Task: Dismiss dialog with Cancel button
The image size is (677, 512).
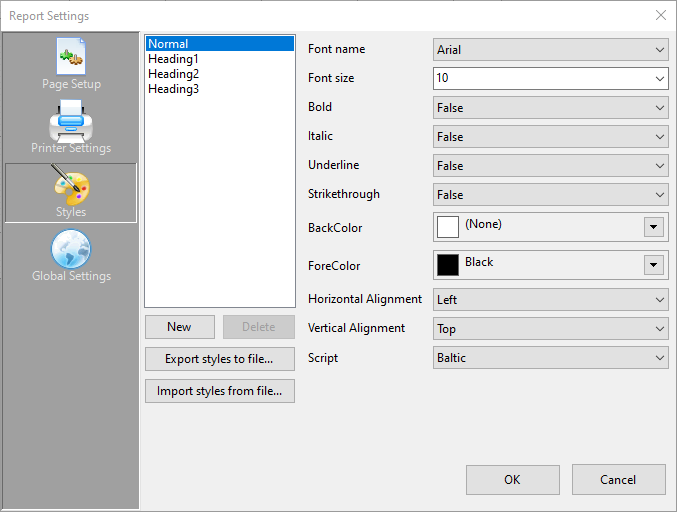Action: [x=618, y=480]
